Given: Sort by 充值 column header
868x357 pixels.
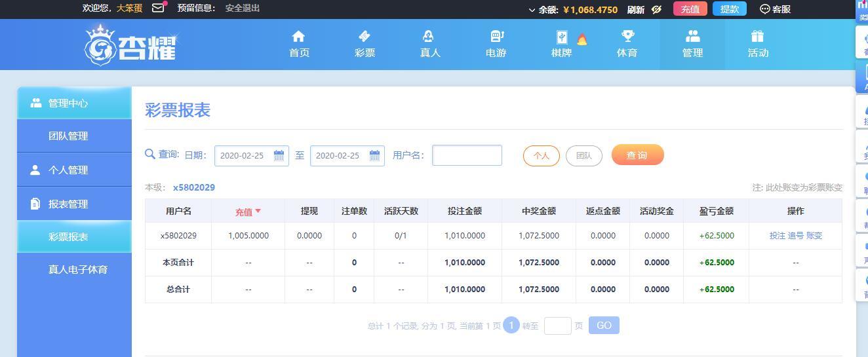Looking at the screenshot, I should tap(248, 212).
